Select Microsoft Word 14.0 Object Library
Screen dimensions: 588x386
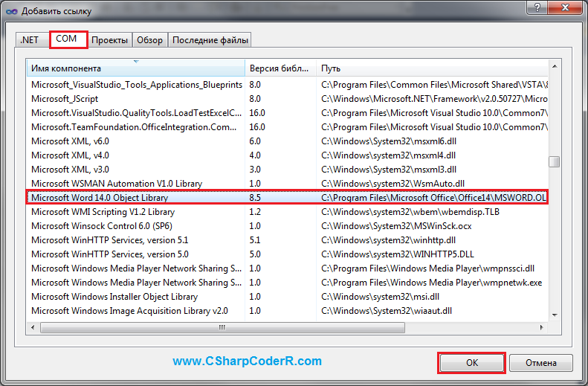pos(287,197)
